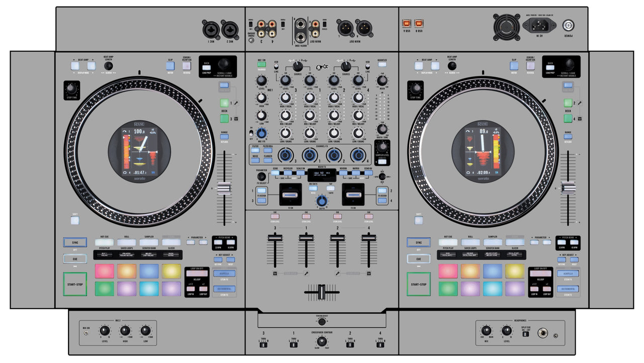Toggle the INSTRUMENTAL stem button on left deck

click(224, 290)
